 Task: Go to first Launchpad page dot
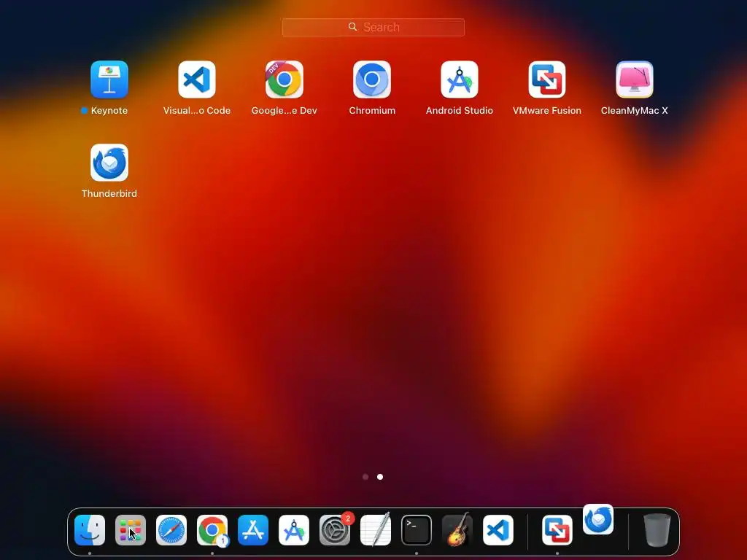[x=365, y=477]
